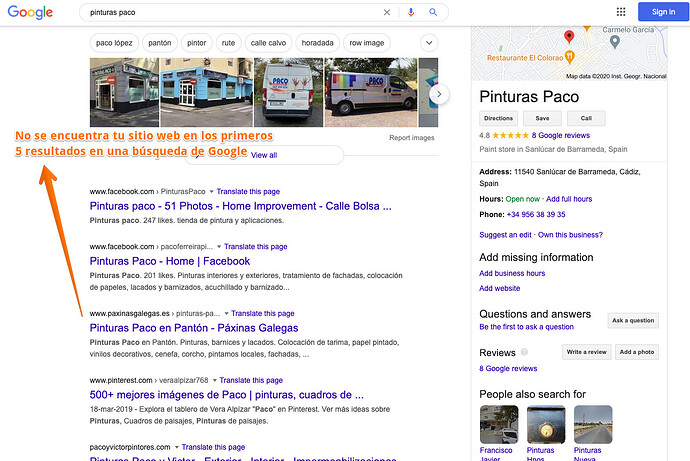Screen dimensions: 690x461
Task: Open 'Pinturas Paco en Pantón' result
Action: 194,328
